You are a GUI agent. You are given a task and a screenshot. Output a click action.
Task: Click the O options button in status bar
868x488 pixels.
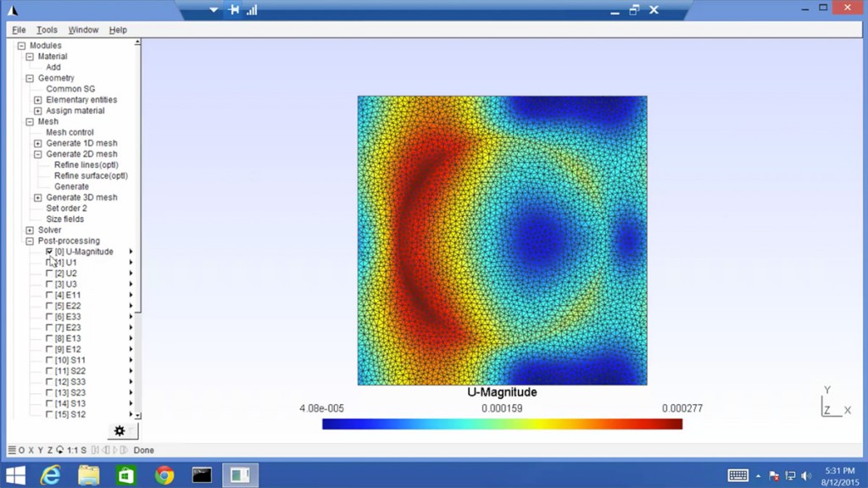(x=22, y=450)
